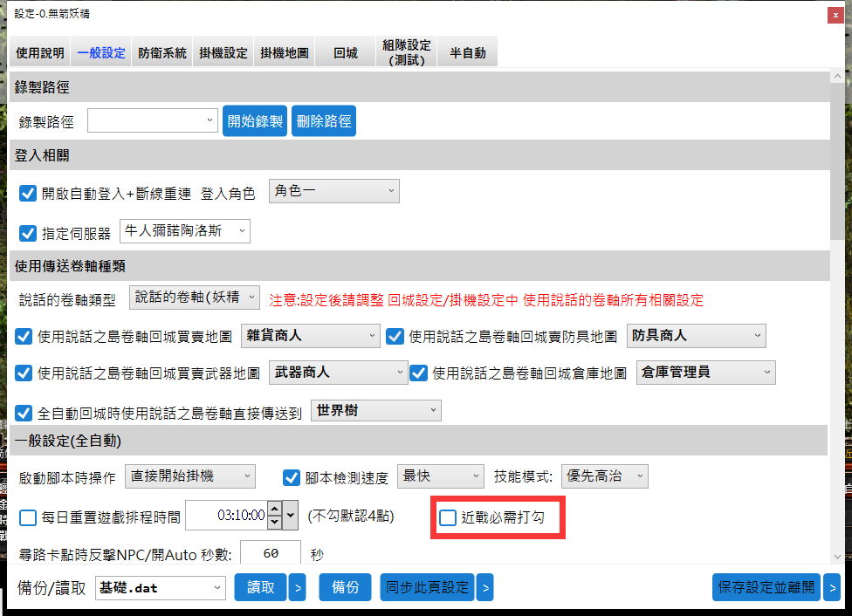Enable 每日重置遊戲排程時間 checkbox

point(28,517)
